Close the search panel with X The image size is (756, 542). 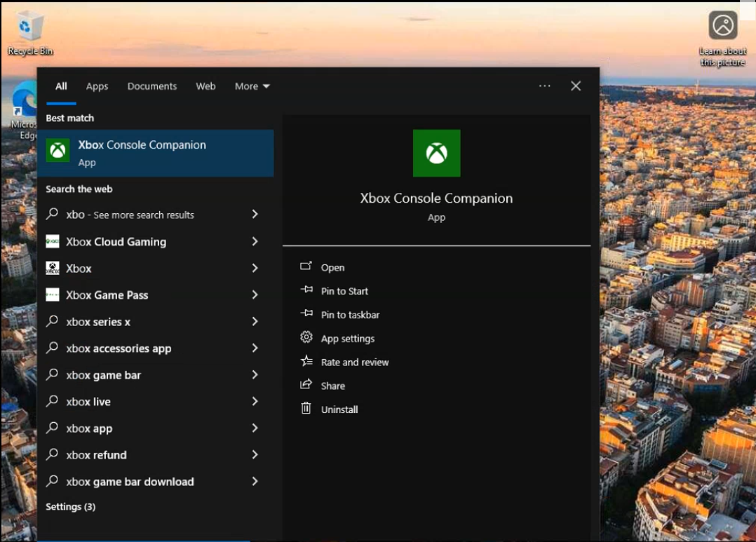tap(576, 86)
